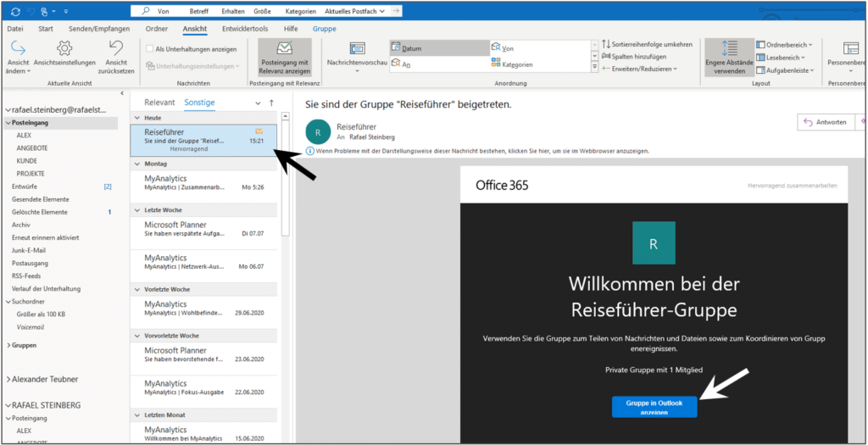Open the Ordnerbereich dropdown
The width and height of the screenshot is (868, 445).
tap(784, 44)
